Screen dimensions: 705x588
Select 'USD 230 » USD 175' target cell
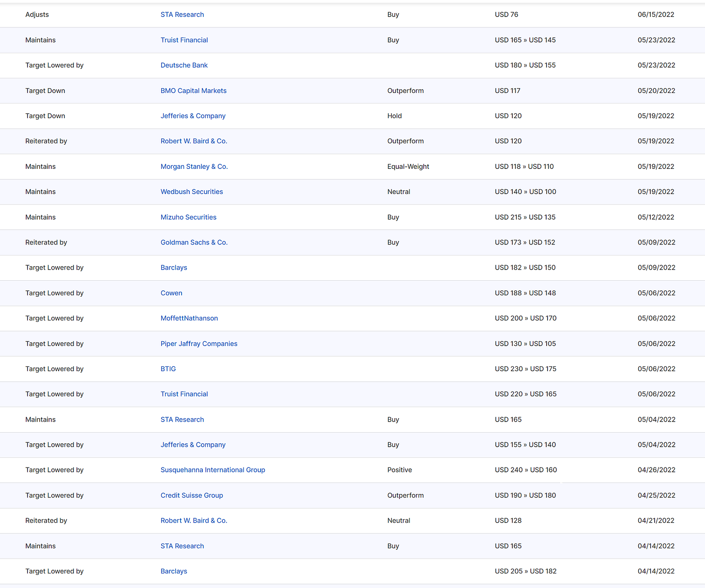tap(526, 369)
